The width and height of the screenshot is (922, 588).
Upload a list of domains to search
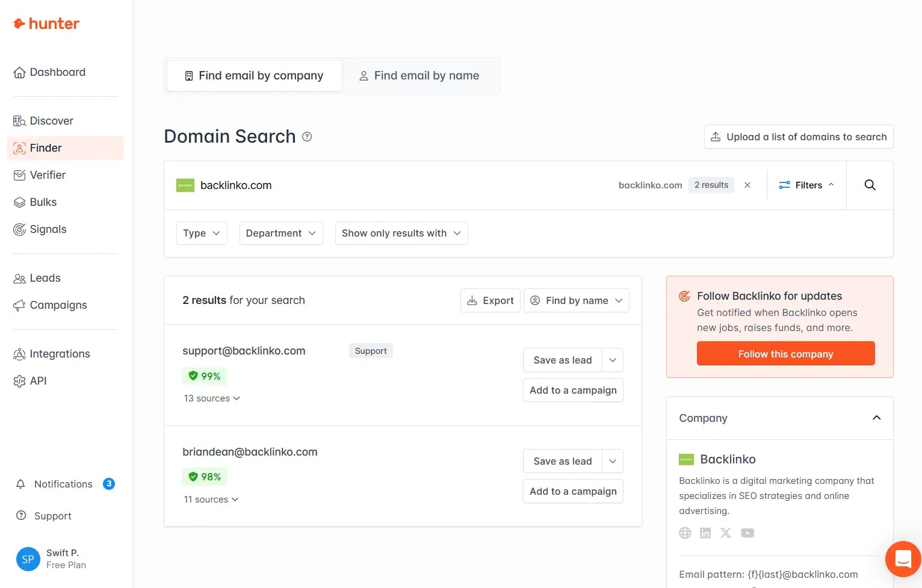point(799,137)
